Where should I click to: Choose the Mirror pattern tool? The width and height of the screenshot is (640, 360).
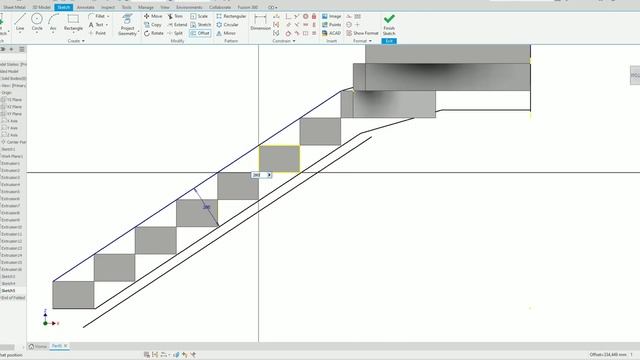pos(226,33)
